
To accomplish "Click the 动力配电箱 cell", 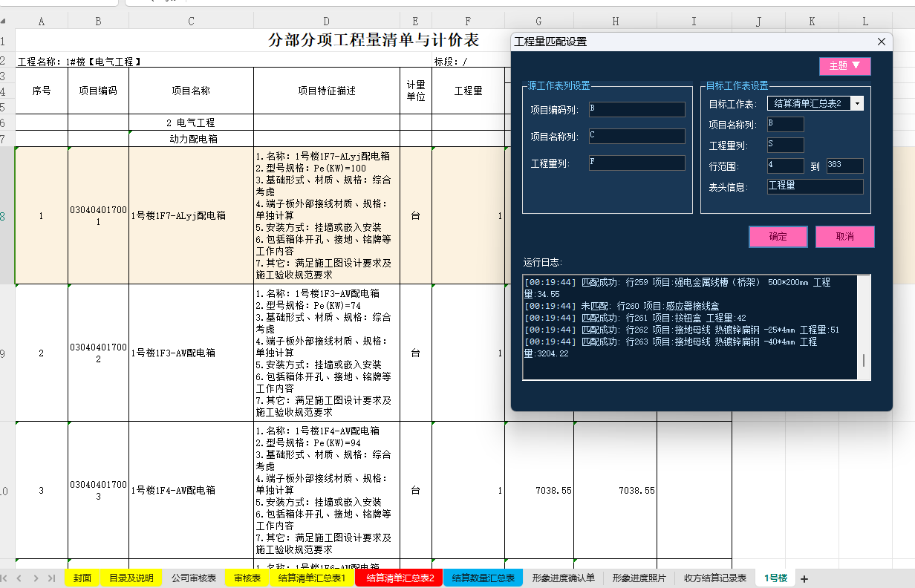I will [191, 139].
